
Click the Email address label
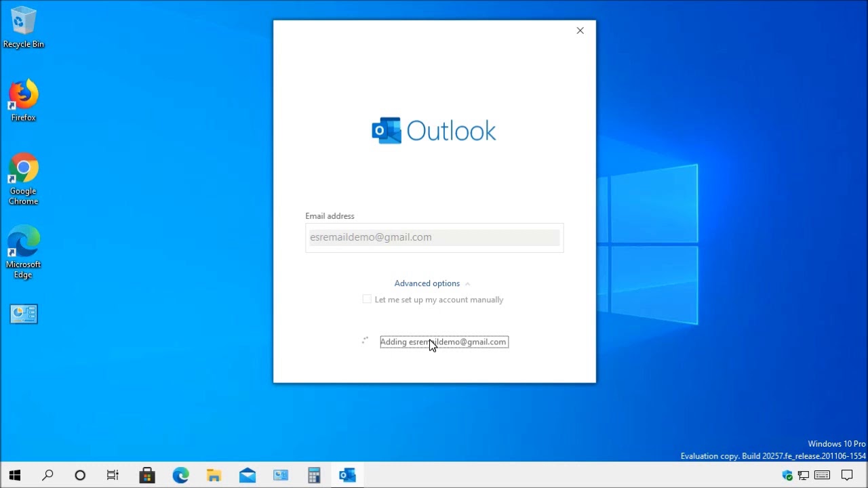click(330, 216)
